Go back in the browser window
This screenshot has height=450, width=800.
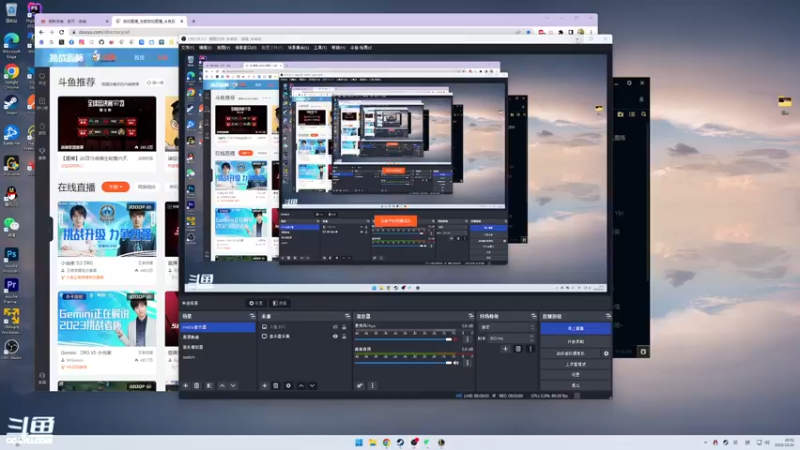[x=42, y=32]
